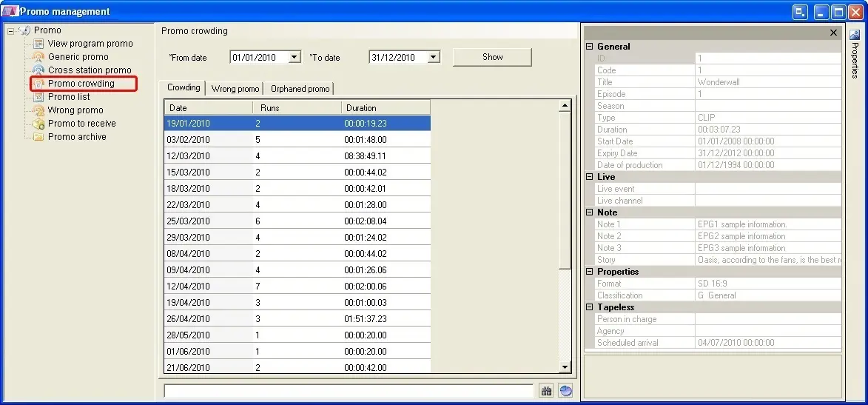Click the Wrong promo tree icon

pyautogui.click(x=38, y=110)
